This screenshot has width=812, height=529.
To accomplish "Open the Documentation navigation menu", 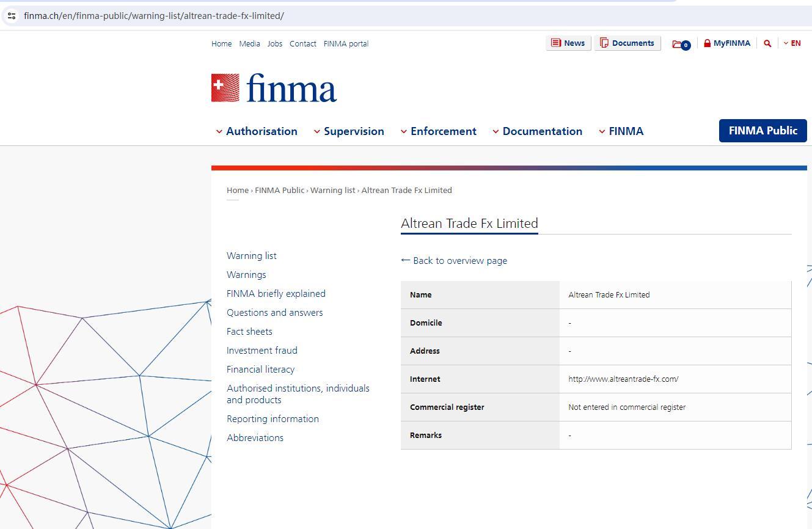I will tap(537, 131).
